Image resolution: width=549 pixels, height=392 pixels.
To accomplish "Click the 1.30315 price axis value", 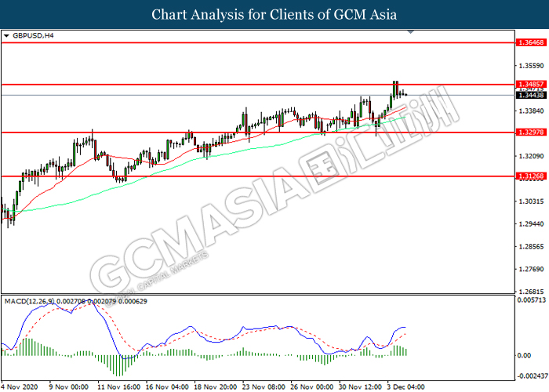I will [x=531, y=201].
